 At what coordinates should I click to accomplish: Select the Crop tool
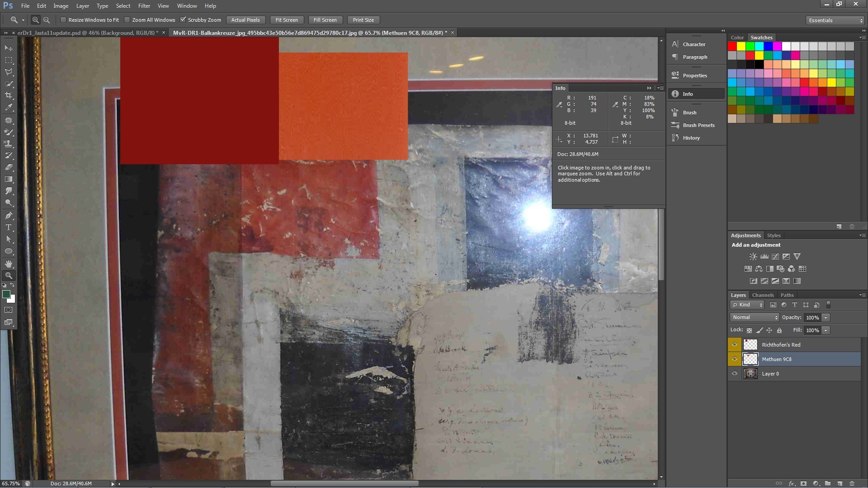9,95
